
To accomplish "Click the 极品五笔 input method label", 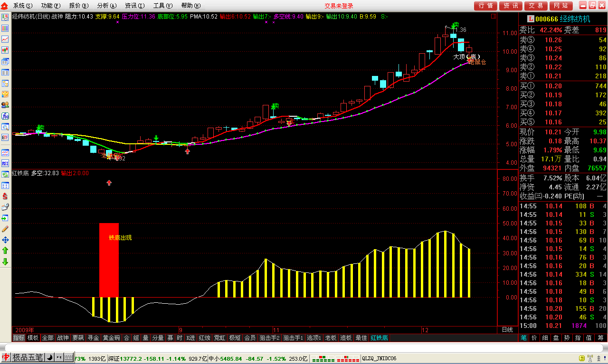I will click(x=28, y=357).
